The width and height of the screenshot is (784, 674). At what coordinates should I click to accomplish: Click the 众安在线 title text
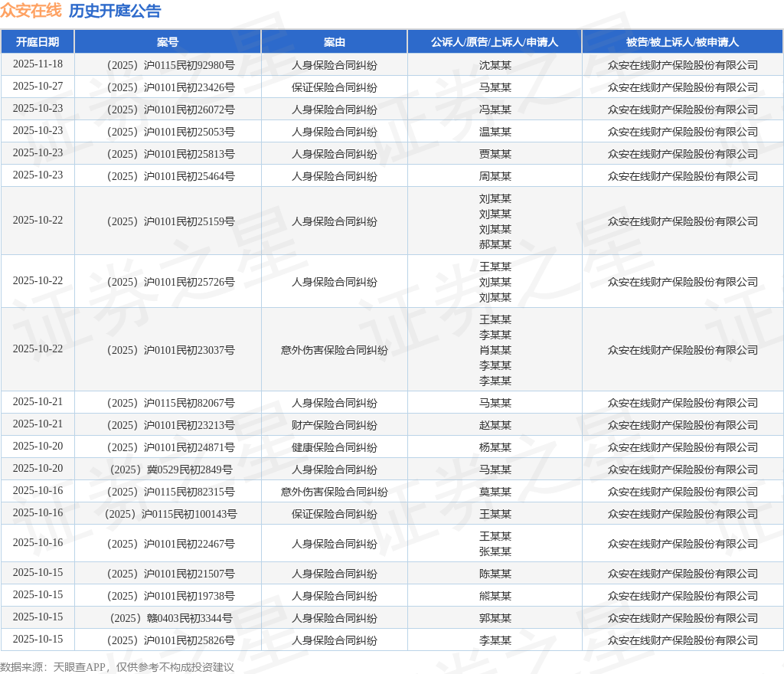31,11
